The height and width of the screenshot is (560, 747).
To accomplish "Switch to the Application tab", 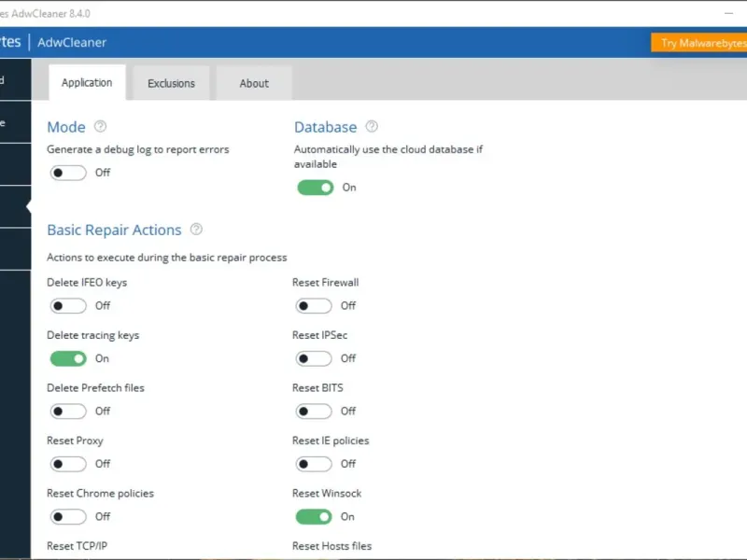I will tap(87, 83).
